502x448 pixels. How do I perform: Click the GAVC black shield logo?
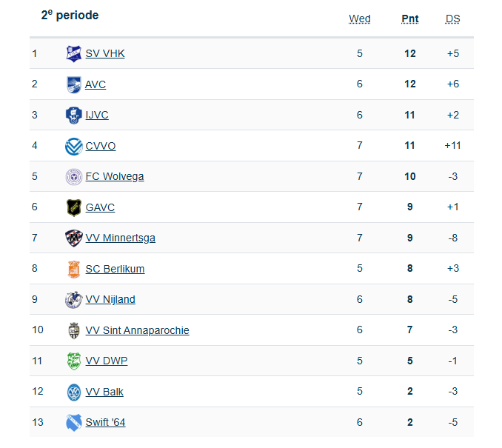pos(73,207)
